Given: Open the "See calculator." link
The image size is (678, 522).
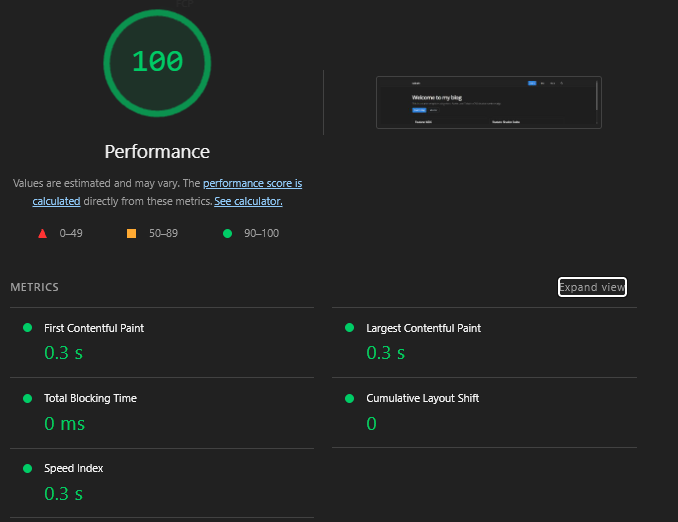Looking at the screenshot, I should 248,201.
